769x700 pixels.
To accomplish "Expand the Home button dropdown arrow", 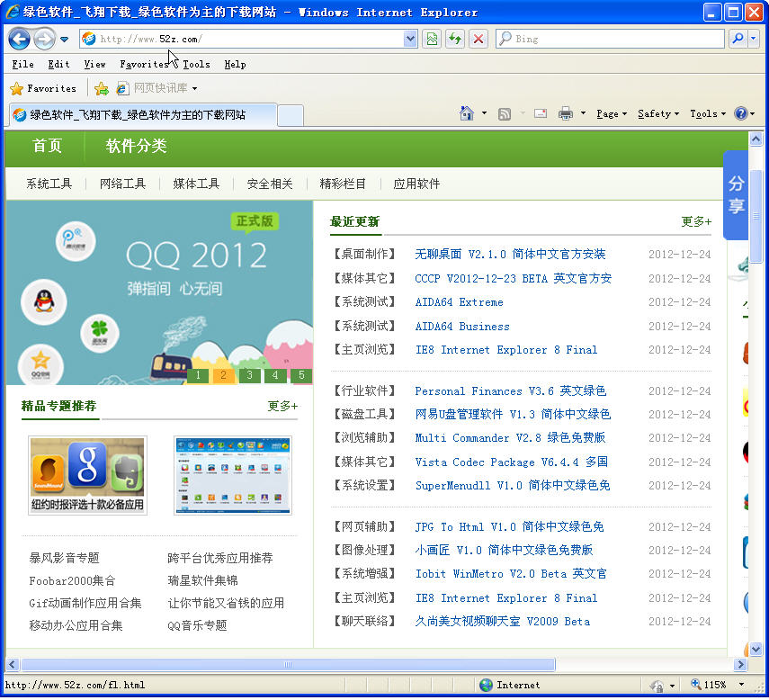I will (x=484, y=113).
